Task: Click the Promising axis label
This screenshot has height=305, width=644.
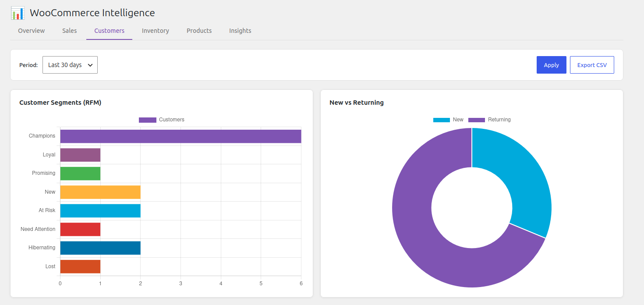Action: [x=44, y=173]
